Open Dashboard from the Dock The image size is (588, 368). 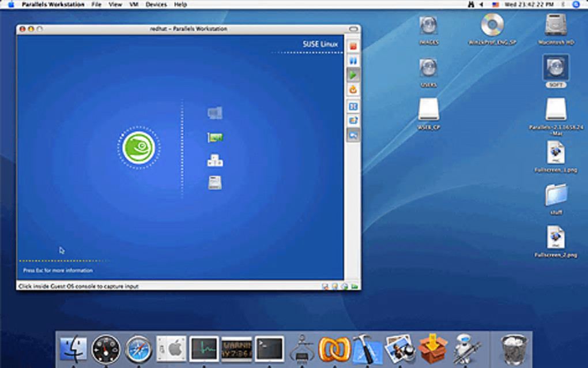pos(105,349)
